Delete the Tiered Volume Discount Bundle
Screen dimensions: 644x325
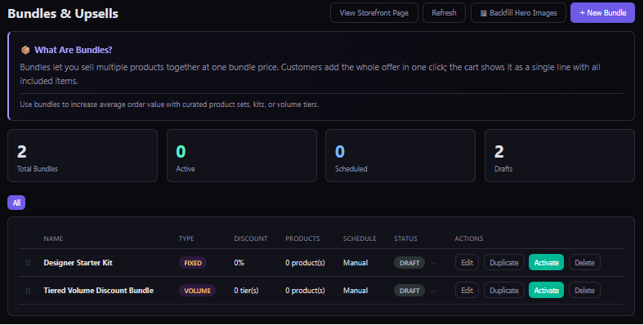pos(584,291)
